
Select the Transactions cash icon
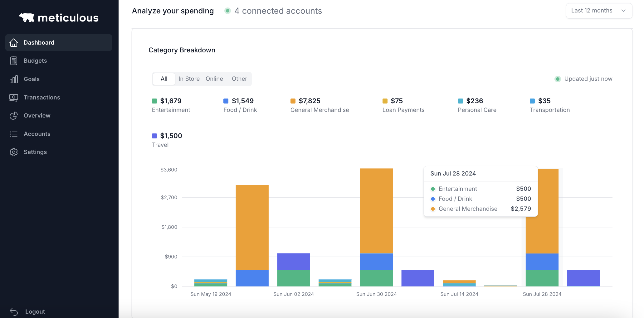(x=14, y=98)
